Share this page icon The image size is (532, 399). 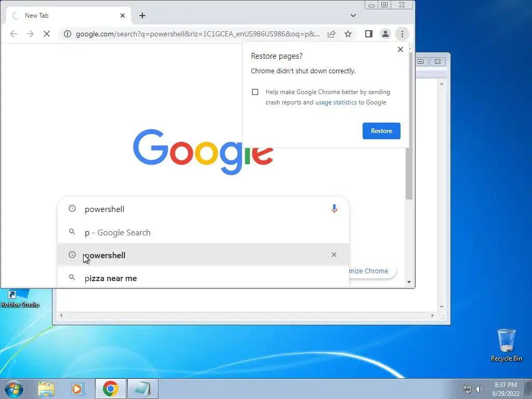coord(331,34)
